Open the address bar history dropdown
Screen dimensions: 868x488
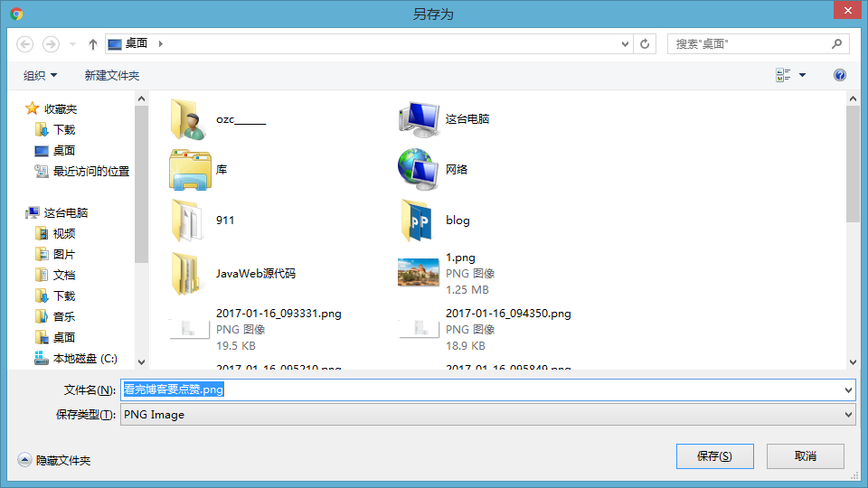click(x=625, y=43)
